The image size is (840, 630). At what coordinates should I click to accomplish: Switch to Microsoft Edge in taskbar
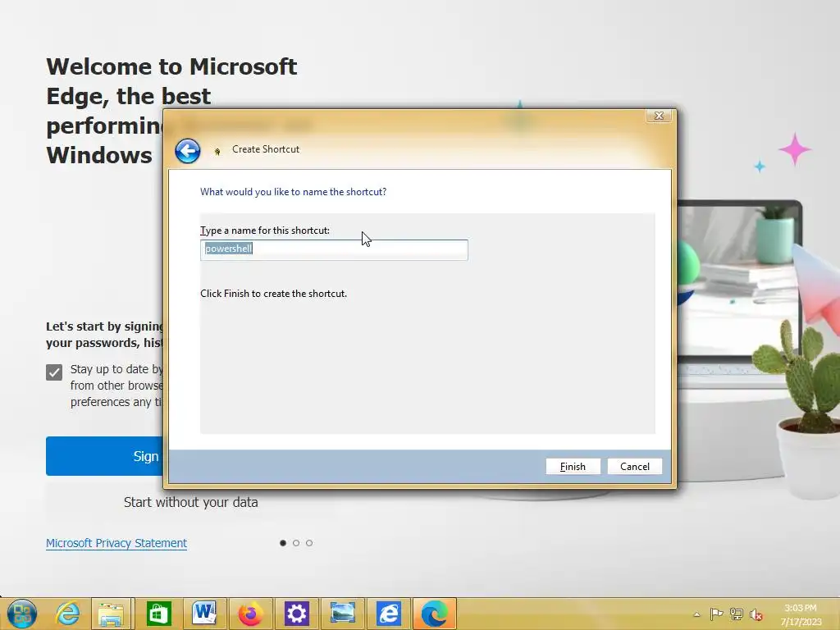tap(435, 614)
